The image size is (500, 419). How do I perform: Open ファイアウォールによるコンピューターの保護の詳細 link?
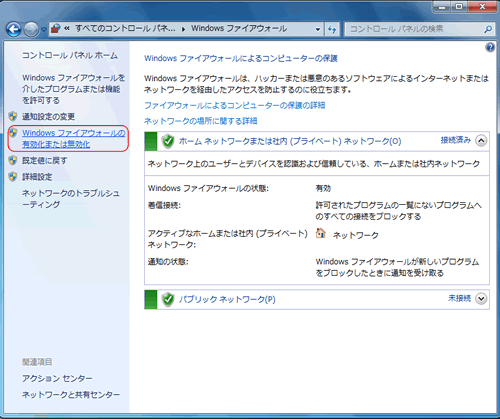coord(235,106)
